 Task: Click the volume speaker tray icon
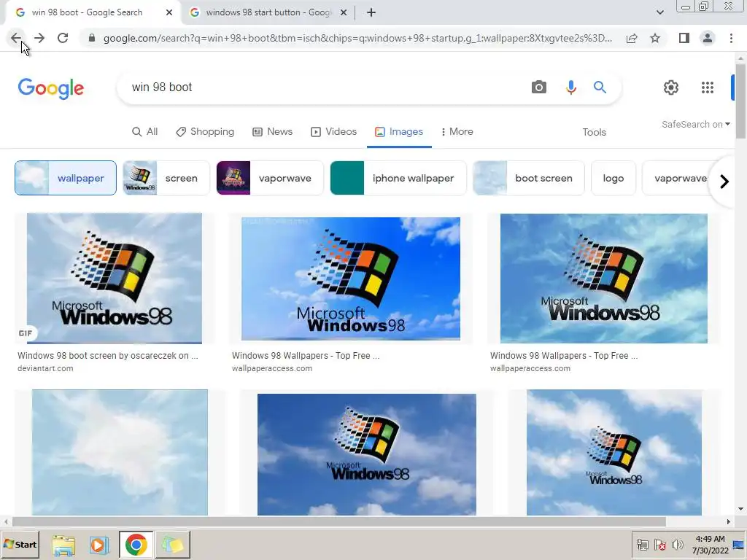click(x=676, y=545)
